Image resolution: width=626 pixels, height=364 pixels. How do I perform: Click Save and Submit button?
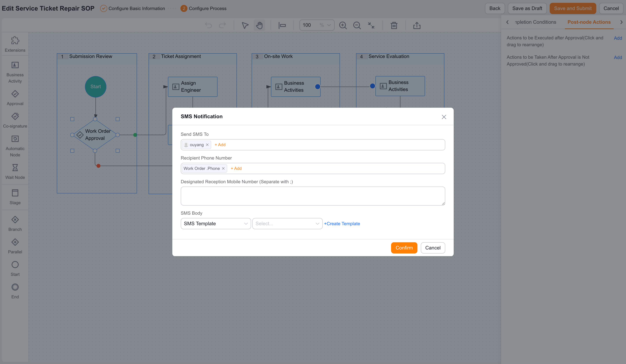click(573, 8)
